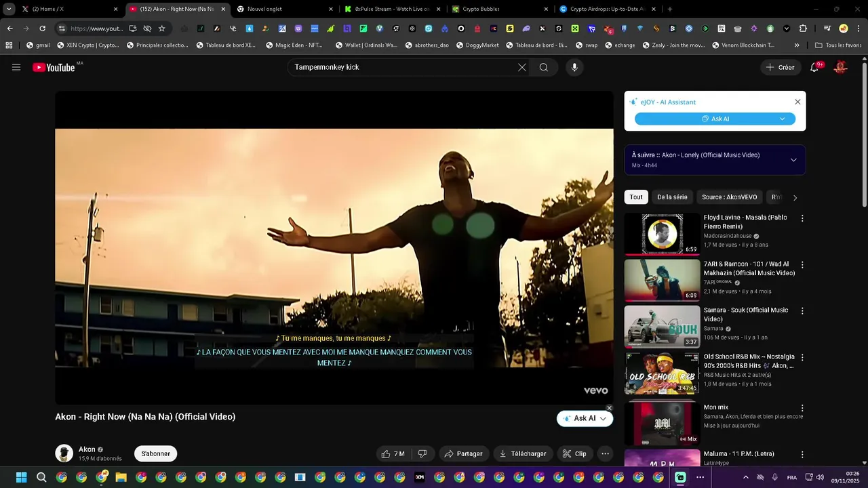
Task: Open the Akon channel avatar
Action: pos(64,453)
